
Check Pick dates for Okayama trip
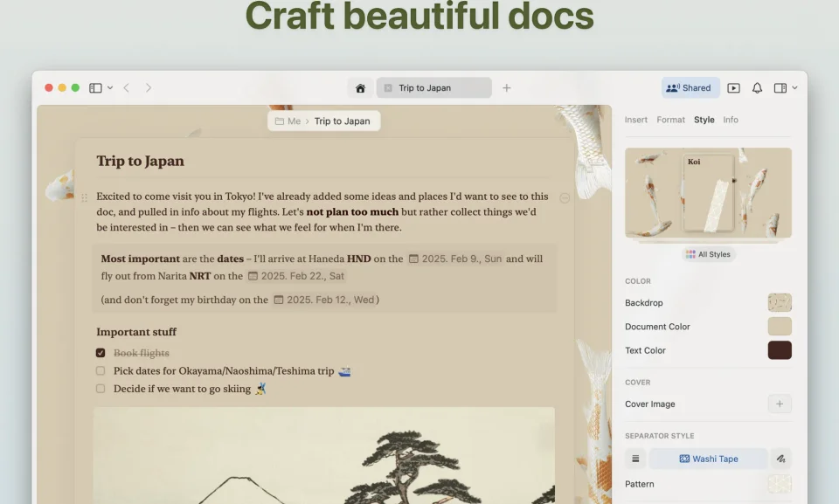pyautogui.click(x=101, y=370)
